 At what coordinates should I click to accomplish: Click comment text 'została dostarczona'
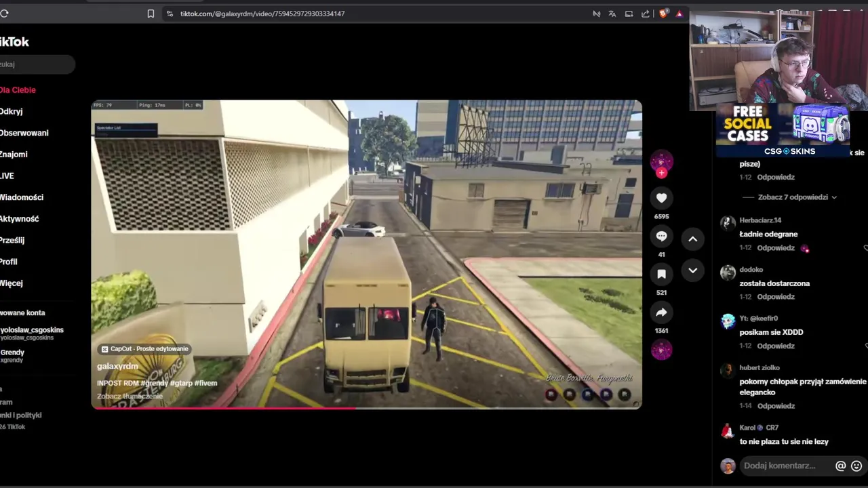[x=774, y=283]
